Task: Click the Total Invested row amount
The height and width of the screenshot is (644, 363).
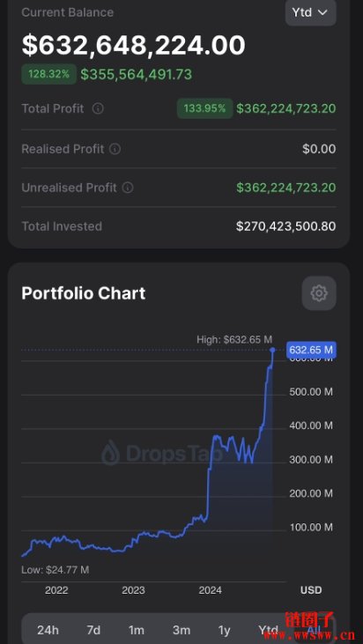Action: (285, 226)
